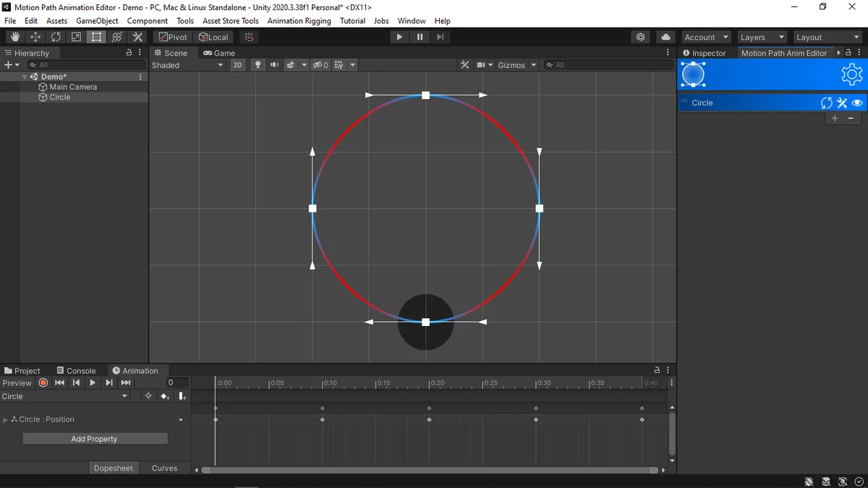The width and height of the screenshot is (868, 488).
Task: Switch to Curves view in the Animation window
Action: click(164, 468)
